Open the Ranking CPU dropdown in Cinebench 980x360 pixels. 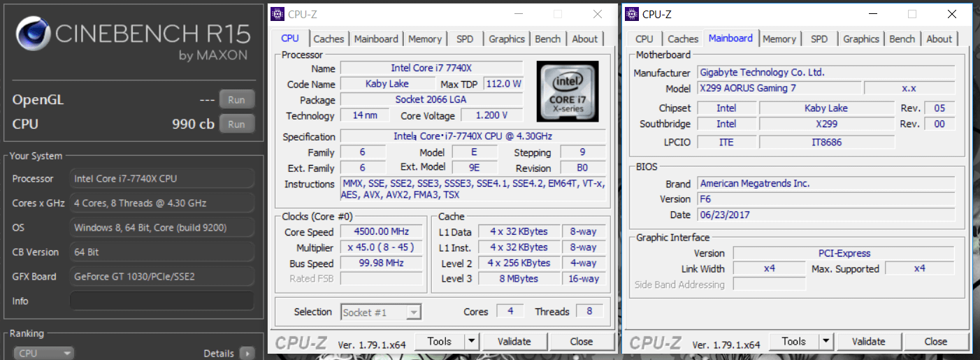click(x=45, y=353)
